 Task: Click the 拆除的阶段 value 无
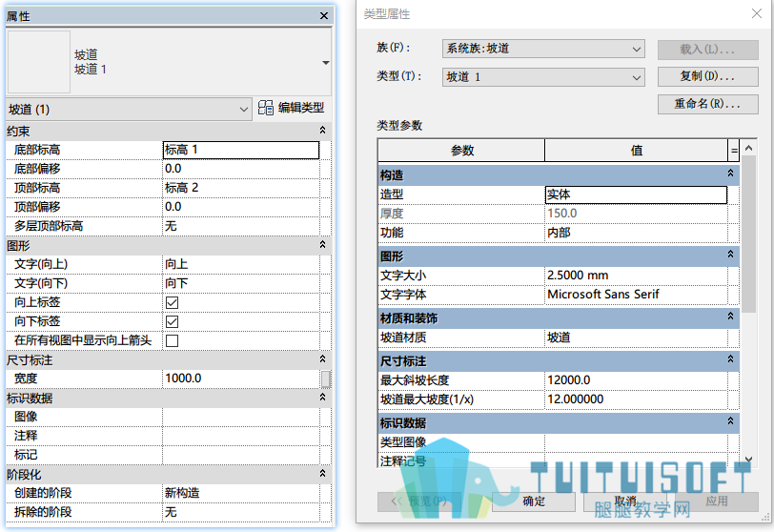pyautogui.click(x=241, y=512)
